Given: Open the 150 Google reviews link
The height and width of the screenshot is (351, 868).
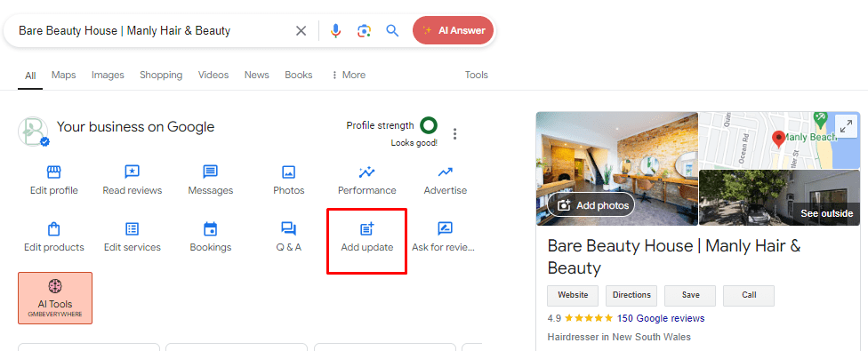Looking at the screenshot, I should tap(661, 318).
